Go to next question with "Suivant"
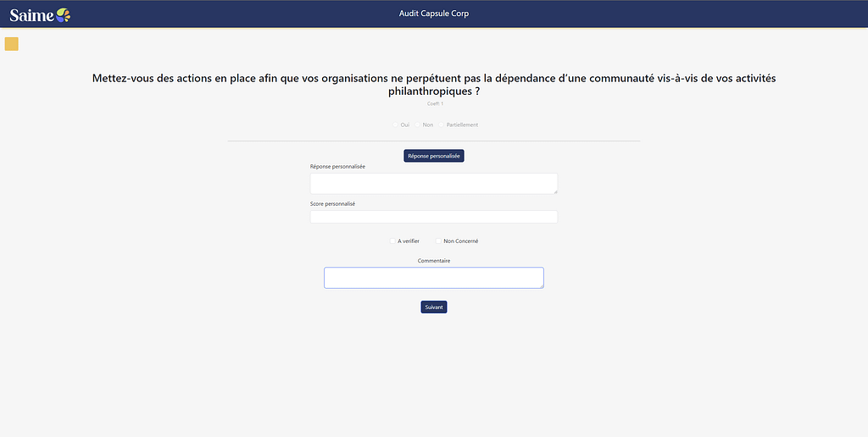The image size is (868, 437). point(433,307)
